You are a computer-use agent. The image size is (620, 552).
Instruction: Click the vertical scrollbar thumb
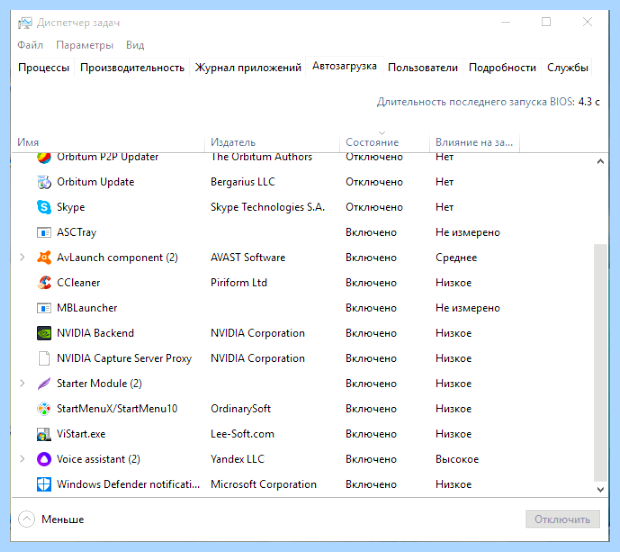click(600, 363)
